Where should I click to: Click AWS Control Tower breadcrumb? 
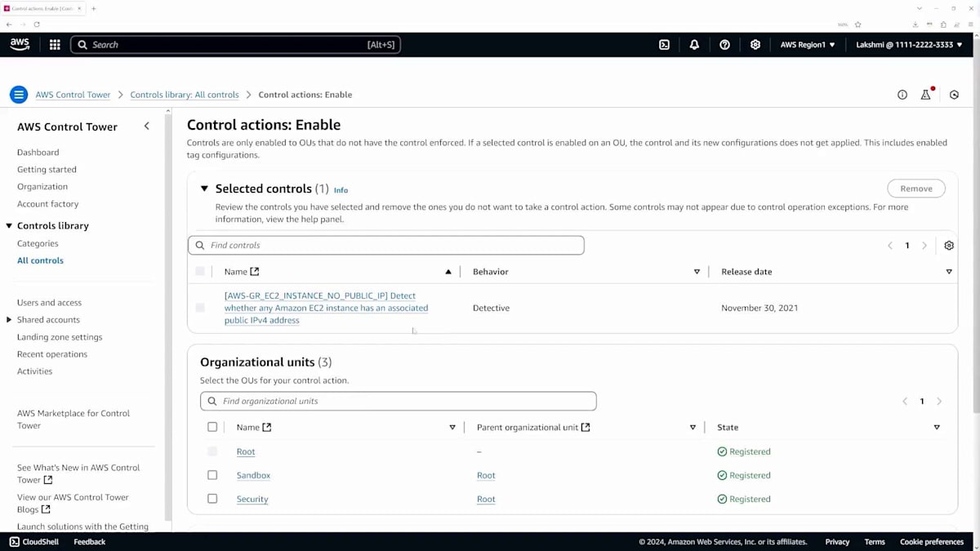point(73,95)
